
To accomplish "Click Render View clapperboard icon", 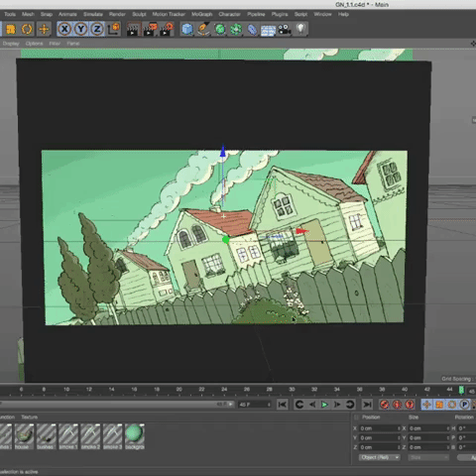I will pos(133,29).
